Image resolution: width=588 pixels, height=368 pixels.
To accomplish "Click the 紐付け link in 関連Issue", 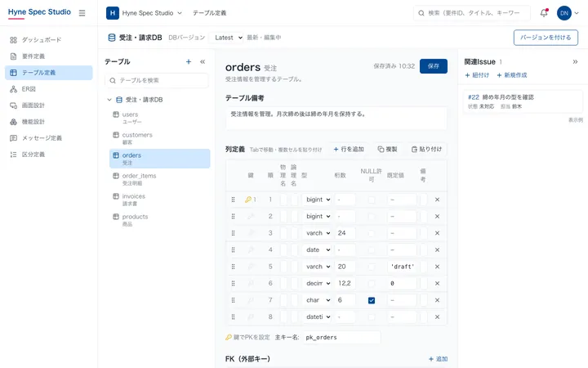I will tap(477, 75).
